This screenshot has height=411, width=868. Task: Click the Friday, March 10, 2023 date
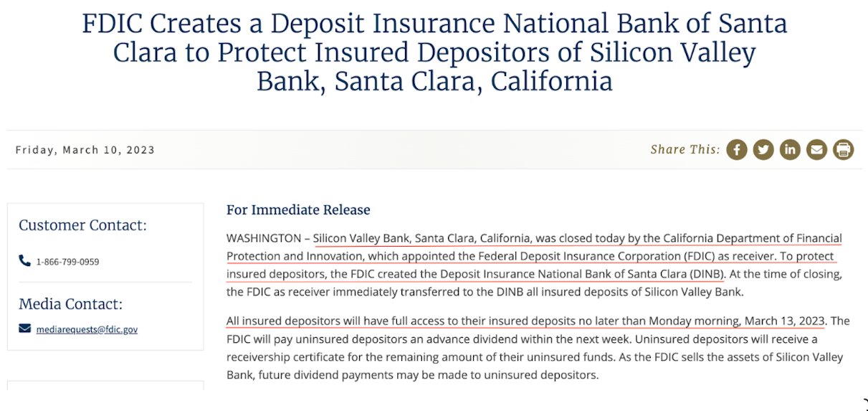pos(85,150)
